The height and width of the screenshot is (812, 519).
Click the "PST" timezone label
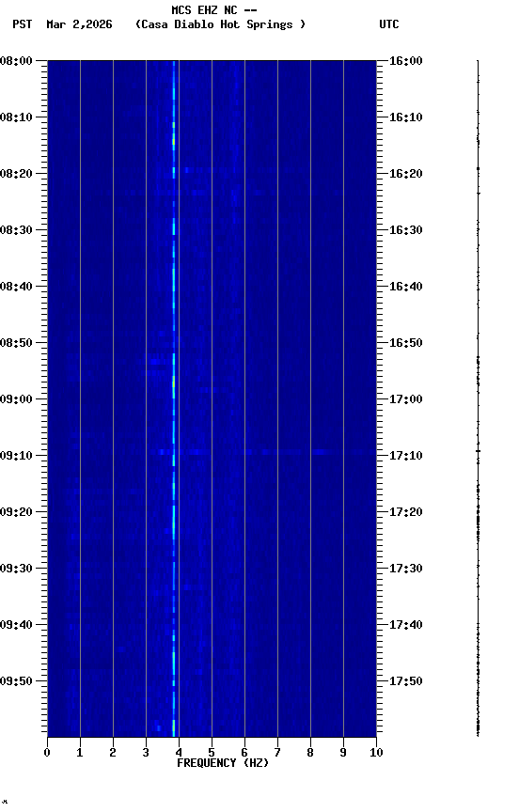coord(23,24)
